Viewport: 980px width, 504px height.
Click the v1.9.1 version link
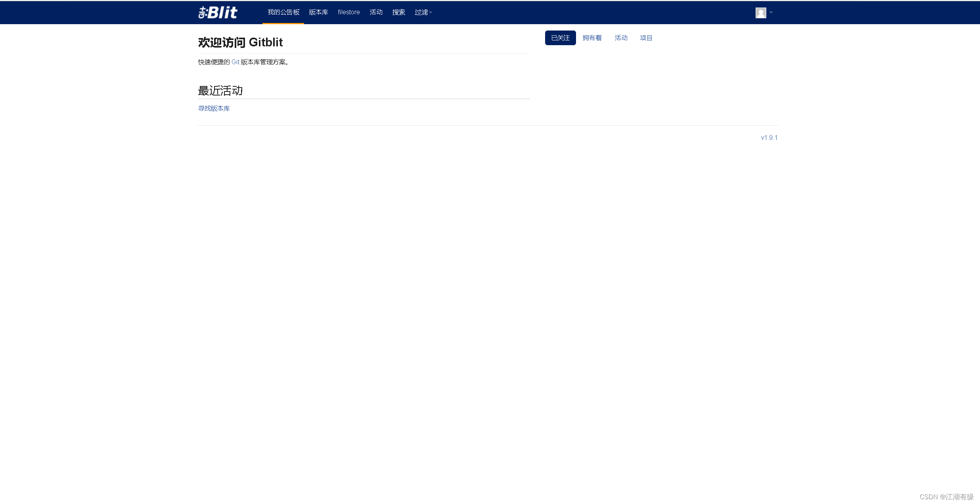(x=769, y=137)
